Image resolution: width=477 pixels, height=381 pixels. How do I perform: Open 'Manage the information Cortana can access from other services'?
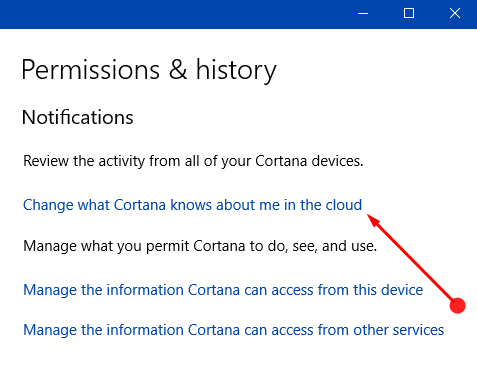tap(233, 330)
